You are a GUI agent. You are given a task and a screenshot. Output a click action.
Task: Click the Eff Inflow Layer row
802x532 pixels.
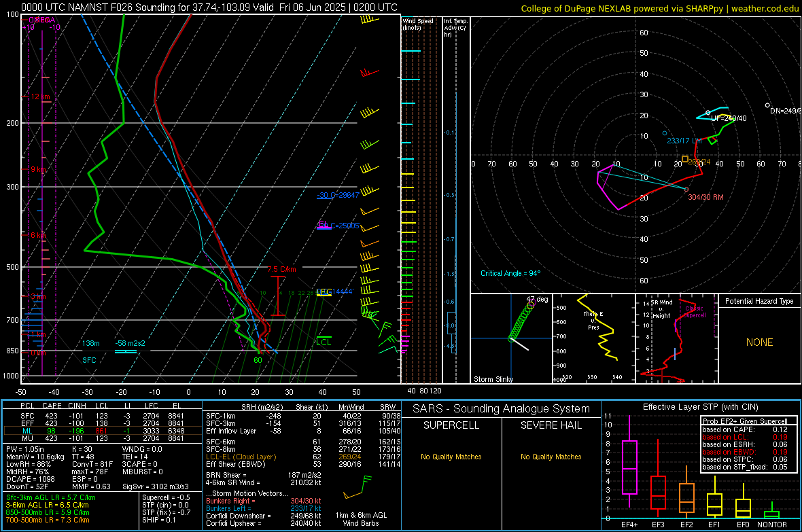(x=303, y=431)
